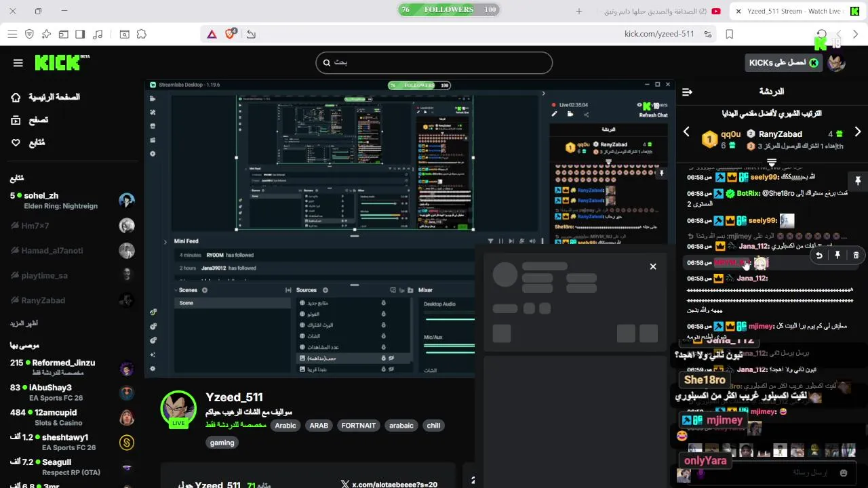Image resolution: width=868 pixels, height=488 pixels.
Task: Collapse the Streamlabs Scenes dropdown arrow
Action: (176, 290)
